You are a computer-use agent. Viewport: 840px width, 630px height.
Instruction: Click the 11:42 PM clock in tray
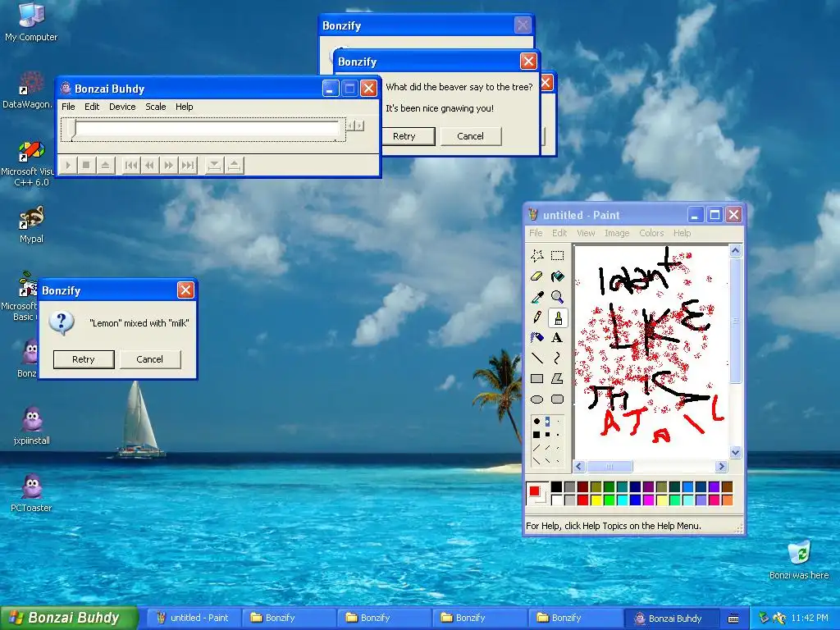coord(810,618)
